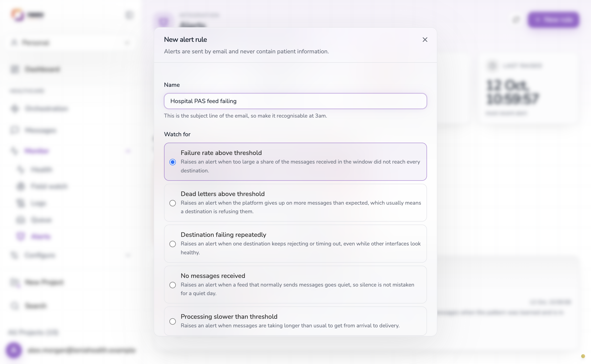Expand the Monitor section chevron in sidebar
The image size is (591, 364).
point(128,151)
